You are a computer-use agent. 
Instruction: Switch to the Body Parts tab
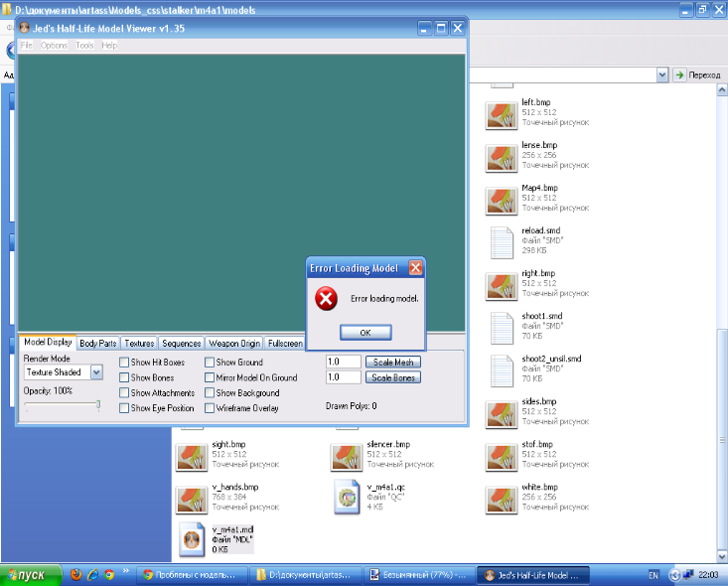98,344
